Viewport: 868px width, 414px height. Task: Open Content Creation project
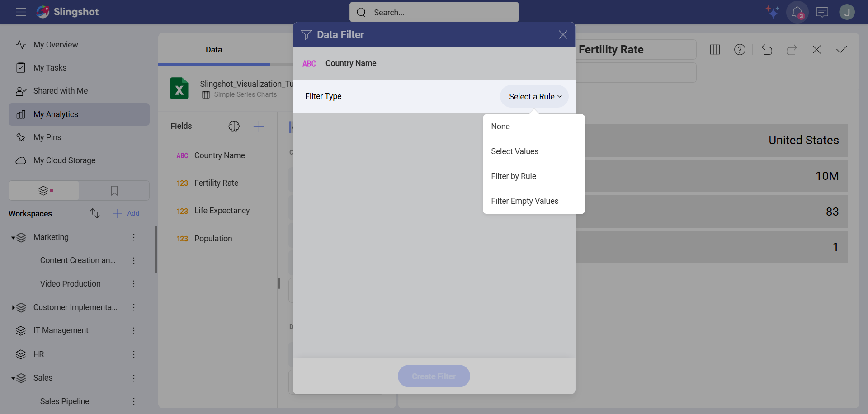(78, 260)
